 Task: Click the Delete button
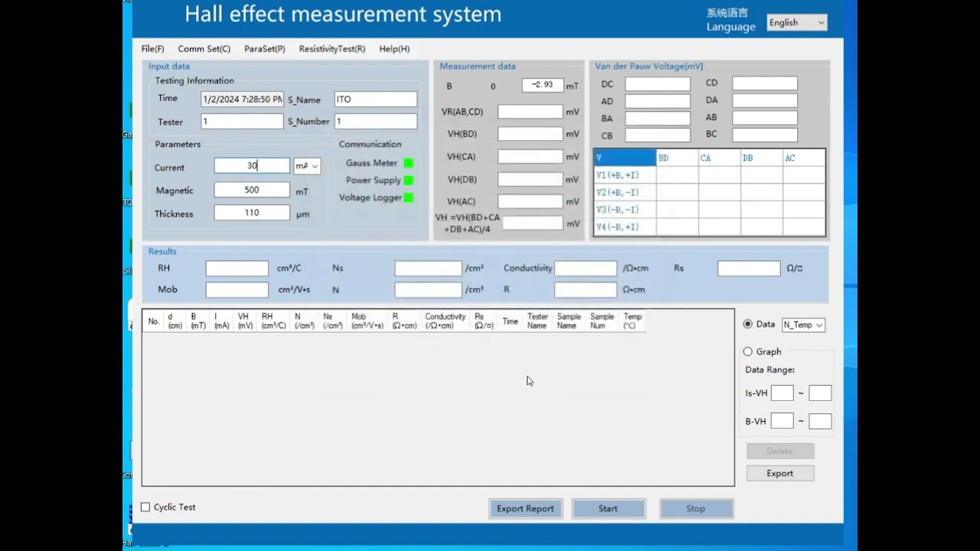click(780, 451)
